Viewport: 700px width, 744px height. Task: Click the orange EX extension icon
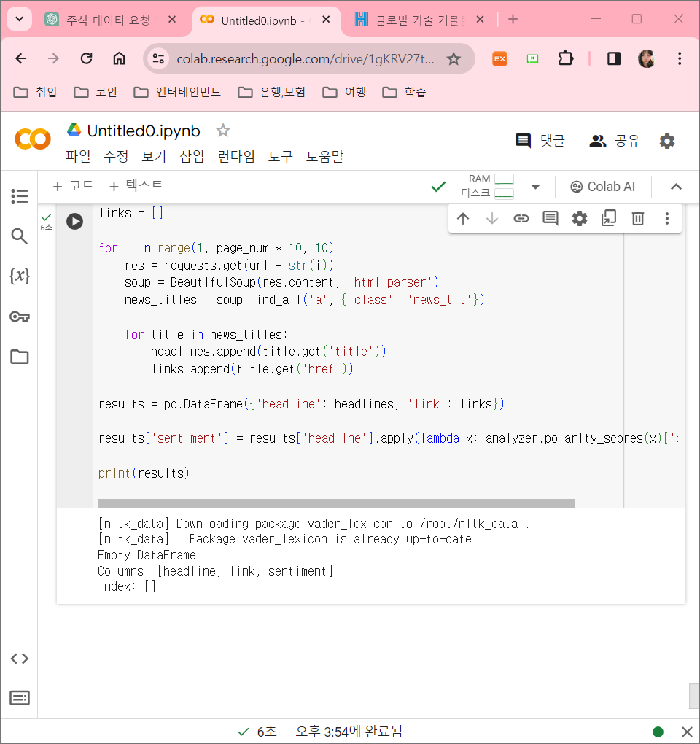(500, 58)
